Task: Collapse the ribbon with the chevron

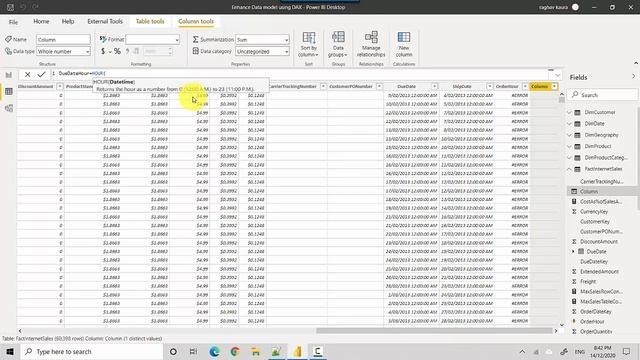Action: coord(636,63)
